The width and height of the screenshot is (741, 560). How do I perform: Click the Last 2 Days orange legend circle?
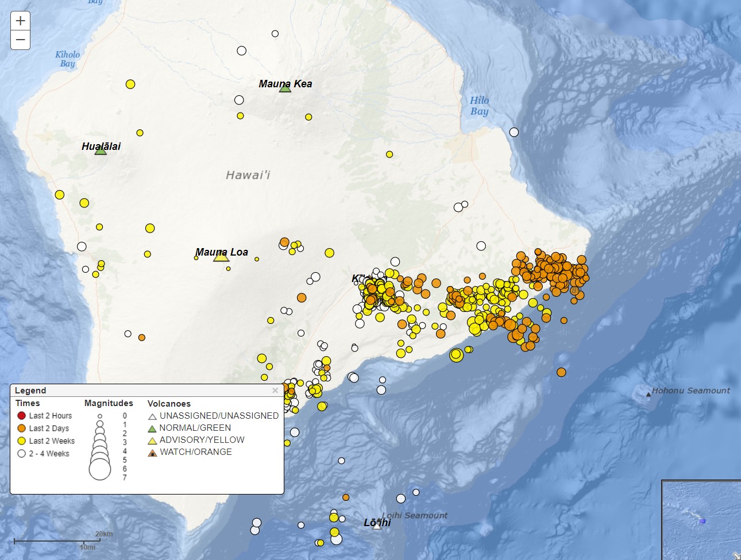[x=22, y=428]
